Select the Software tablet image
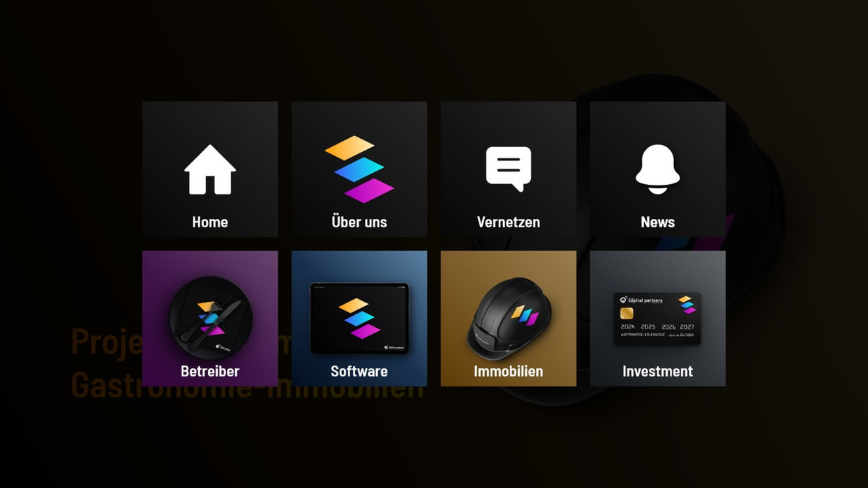 (x=359, y=318)
